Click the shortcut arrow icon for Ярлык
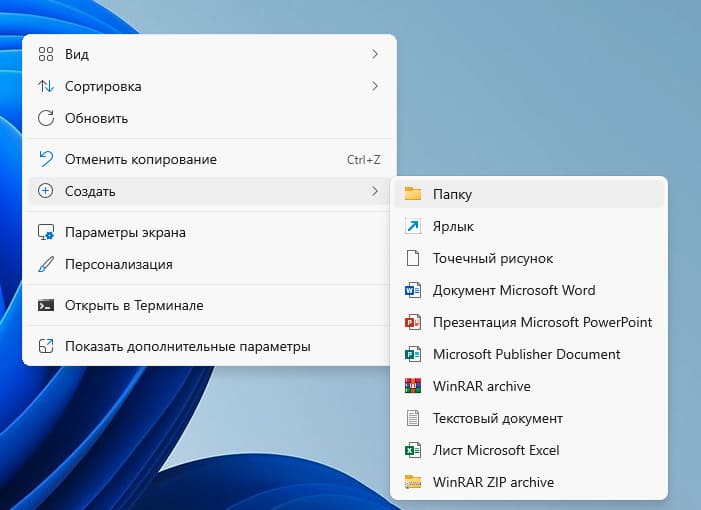This screenshot has width=701, height=510. click(413, 226)
